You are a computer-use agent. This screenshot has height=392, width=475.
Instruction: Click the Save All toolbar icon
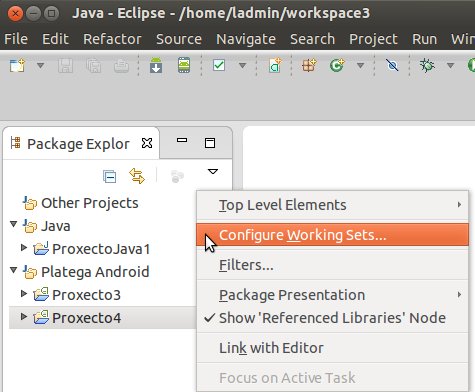(x=94, y=65)
